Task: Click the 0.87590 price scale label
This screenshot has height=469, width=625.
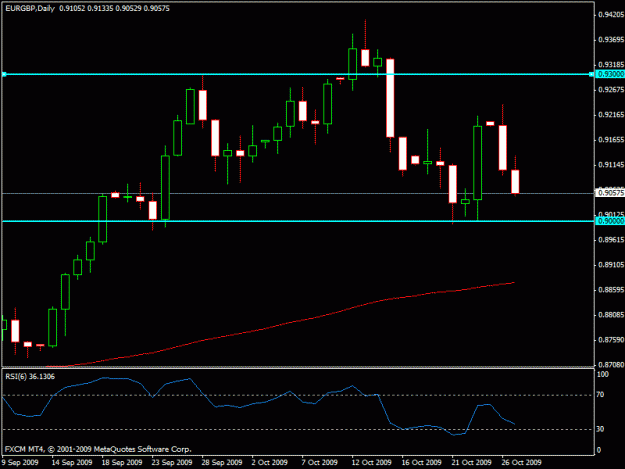Action: (611, 340)
